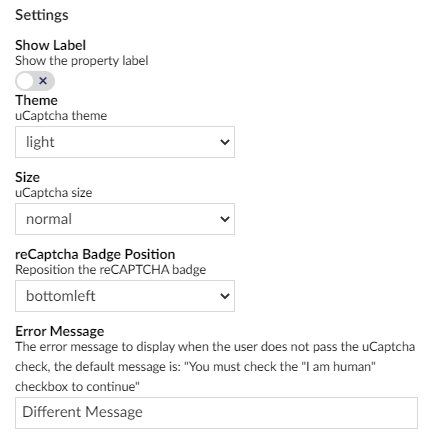The width and height of the screenshot is (437, 442).
Task: Click the Theme field title
Action: click(36, 100)
